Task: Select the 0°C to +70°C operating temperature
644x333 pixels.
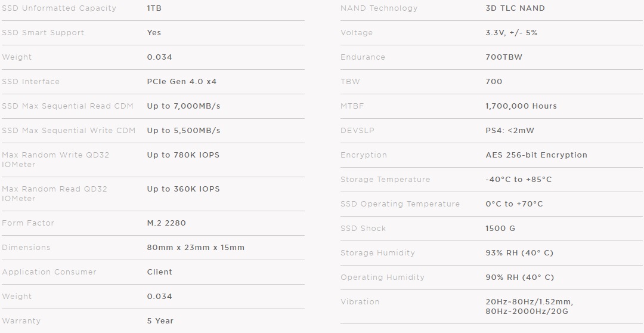Action: click(514, 204)
